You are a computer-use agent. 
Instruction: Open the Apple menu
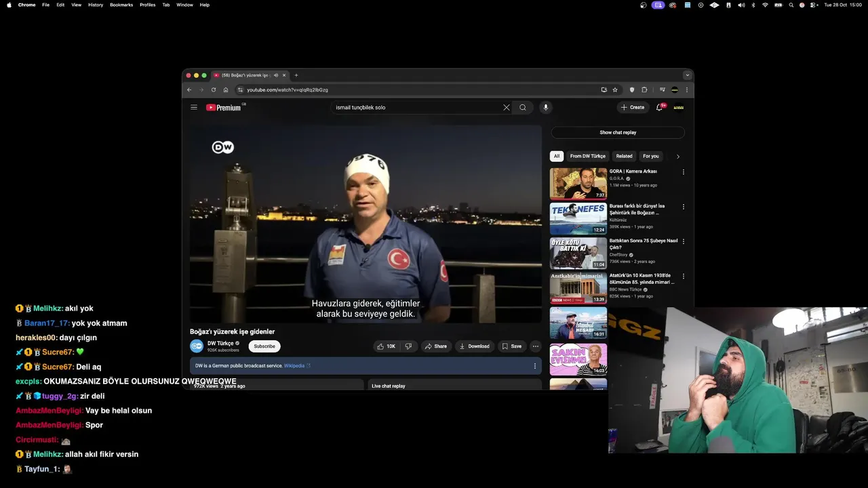coord(9,5)
